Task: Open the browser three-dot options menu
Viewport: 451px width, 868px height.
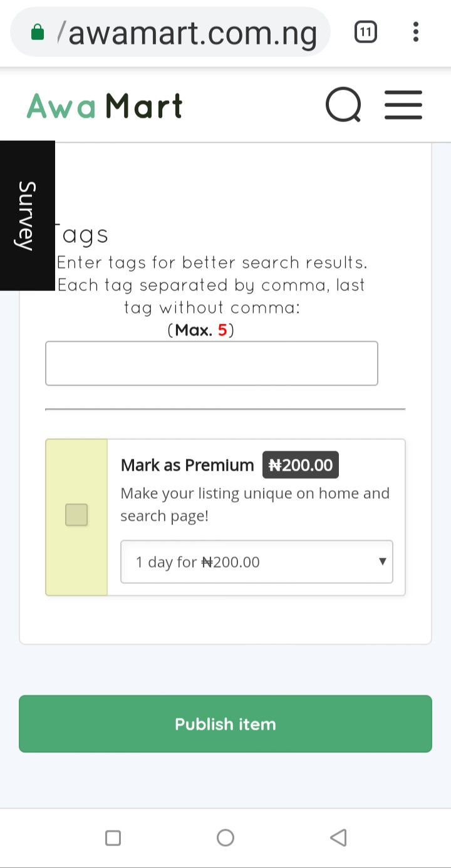Action: [415, 31]
